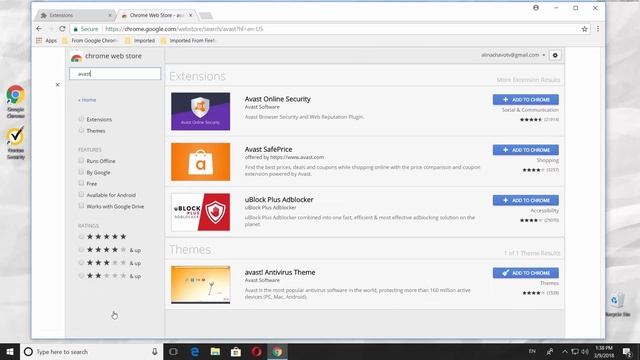Add Avast Online Security to Chrome
This screenshot has width=640, height=360.
point(526,100)
